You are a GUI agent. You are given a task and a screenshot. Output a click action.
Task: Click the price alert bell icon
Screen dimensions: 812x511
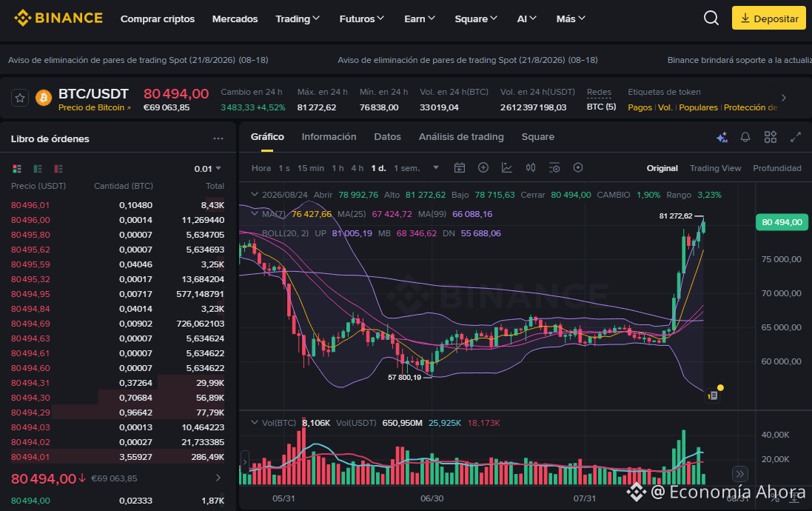point(745,137)
